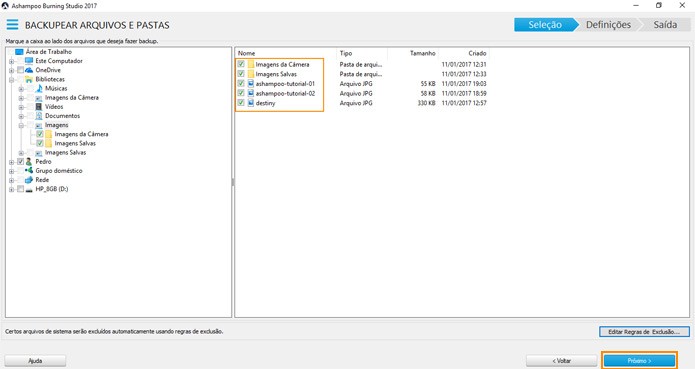The width and height of the screenshot is (695, 369).
Task: Click the 58 KB size cell
Action: click(x=428, y=93)
